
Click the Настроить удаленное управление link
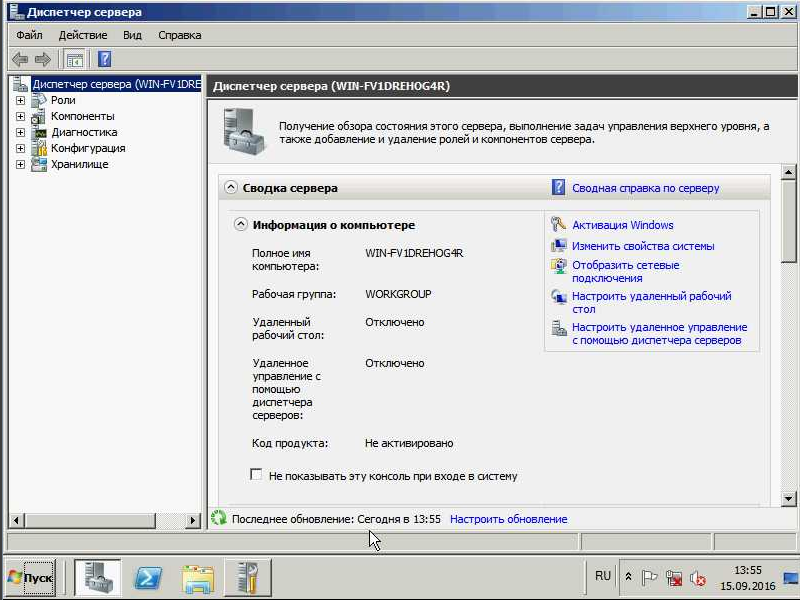tap(659, 334)
